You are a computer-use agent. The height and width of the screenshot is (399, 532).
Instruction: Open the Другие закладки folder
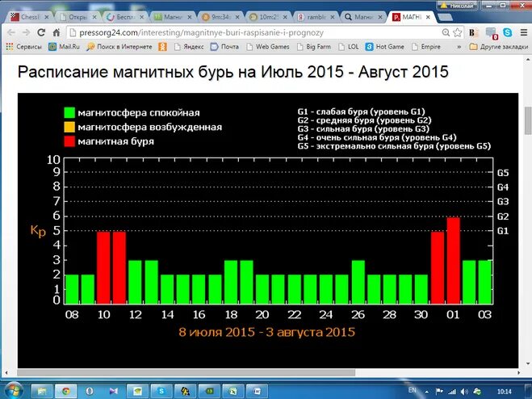click(498, 47)
